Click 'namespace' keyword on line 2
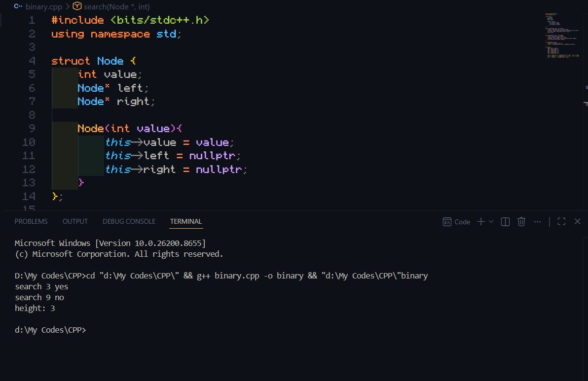 click(x=120, y=34)
